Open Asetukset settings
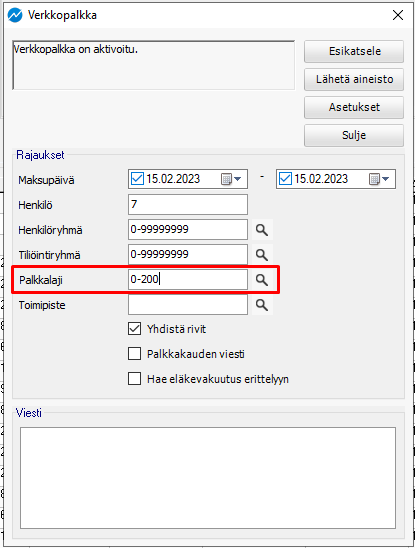This screenshot has width=415, height=548. click(354, 107)
